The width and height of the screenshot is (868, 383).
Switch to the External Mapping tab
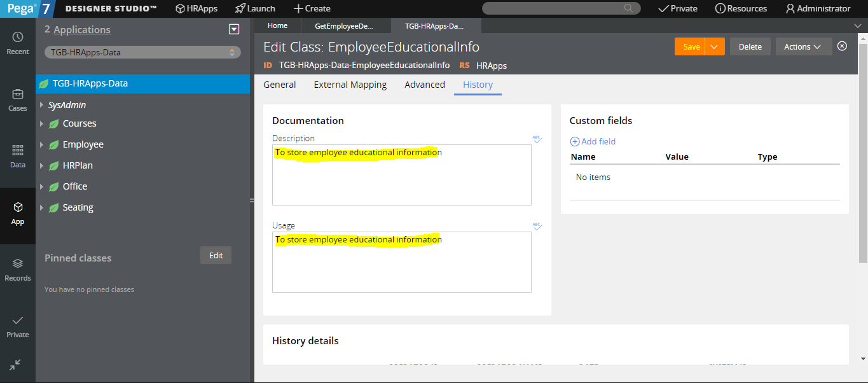[x=350, y=85]
